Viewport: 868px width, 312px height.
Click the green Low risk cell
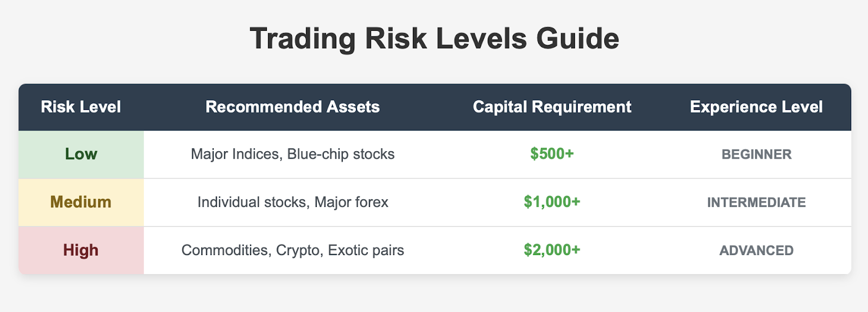(x=81, y=154)
